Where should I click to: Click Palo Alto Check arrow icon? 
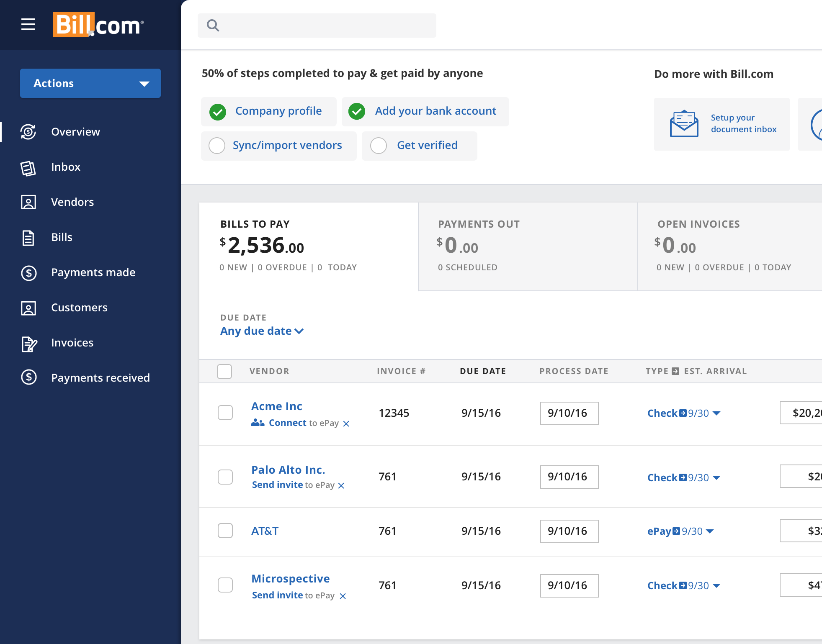click(x=683, y=477)
